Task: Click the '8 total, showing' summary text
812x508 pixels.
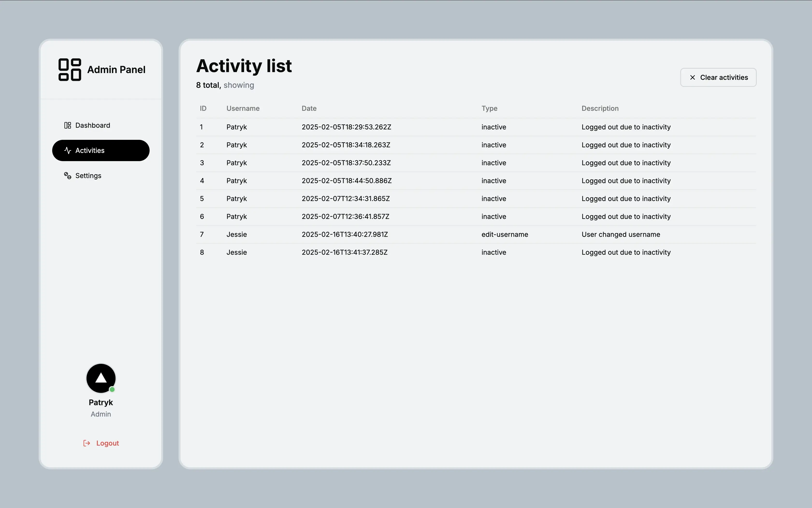Action: tap(225, 85)
